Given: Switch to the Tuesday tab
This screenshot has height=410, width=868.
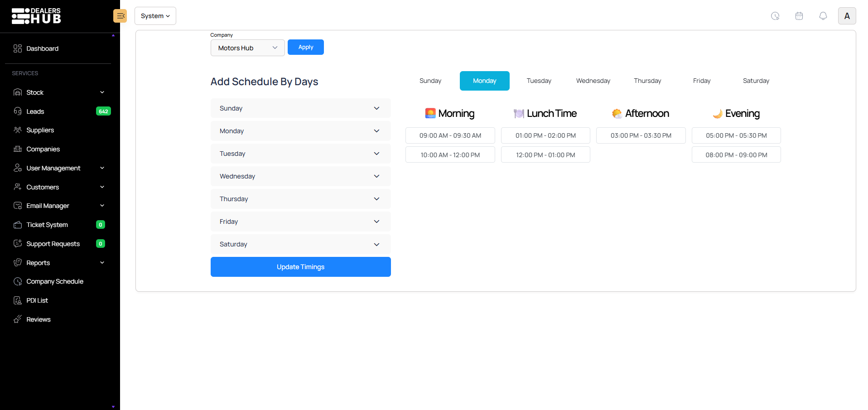Looking at the screenshot, I should [539, 81].
